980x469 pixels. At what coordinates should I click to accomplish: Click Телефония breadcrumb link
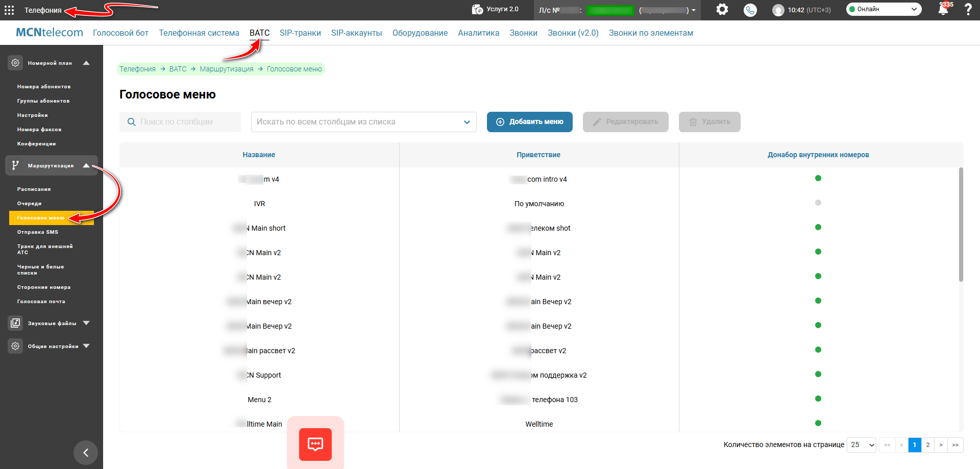coord(137,69)
